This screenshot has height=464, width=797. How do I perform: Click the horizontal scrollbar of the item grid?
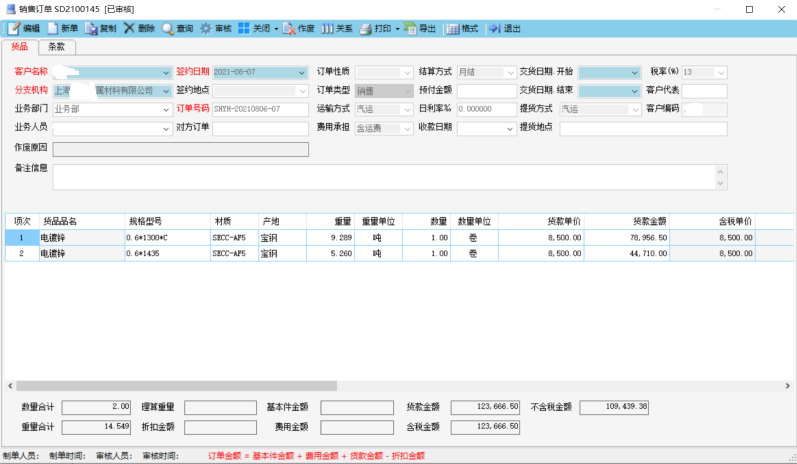398,386
